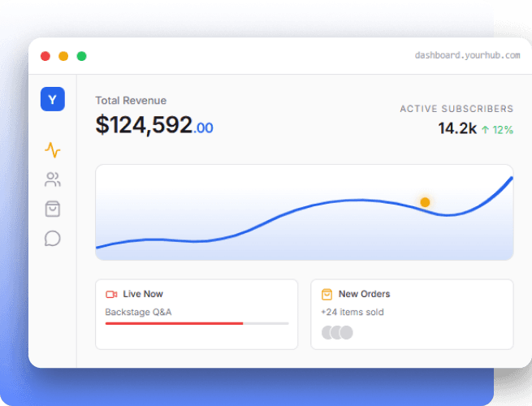Screen dimensions: 532x406
Task: Click the green window maximize dot
Action: (x=81, y=56)
